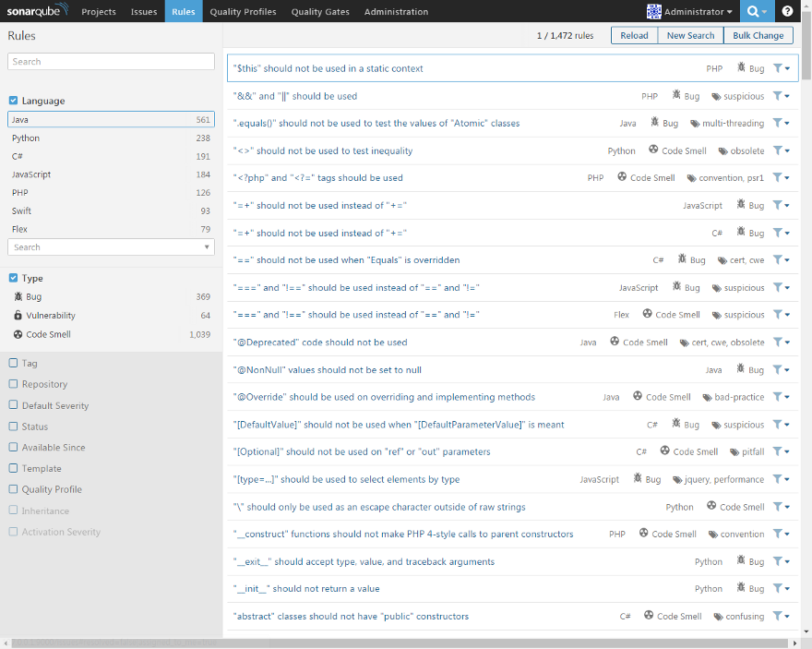Filter by Swift language
The height and width of the screenshot is (649, 812).
coord(111,210)
